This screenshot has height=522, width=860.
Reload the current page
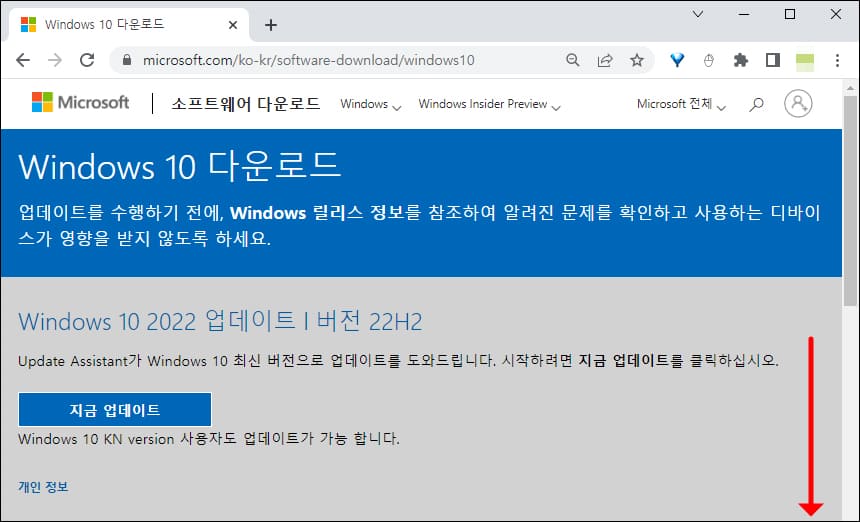(x=87, y=60)
